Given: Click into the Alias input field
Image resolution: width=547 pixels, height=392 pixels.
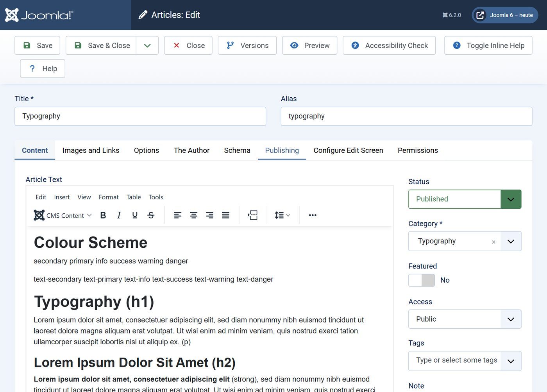Looking at the screenshot, I should [x=406, y=116].
